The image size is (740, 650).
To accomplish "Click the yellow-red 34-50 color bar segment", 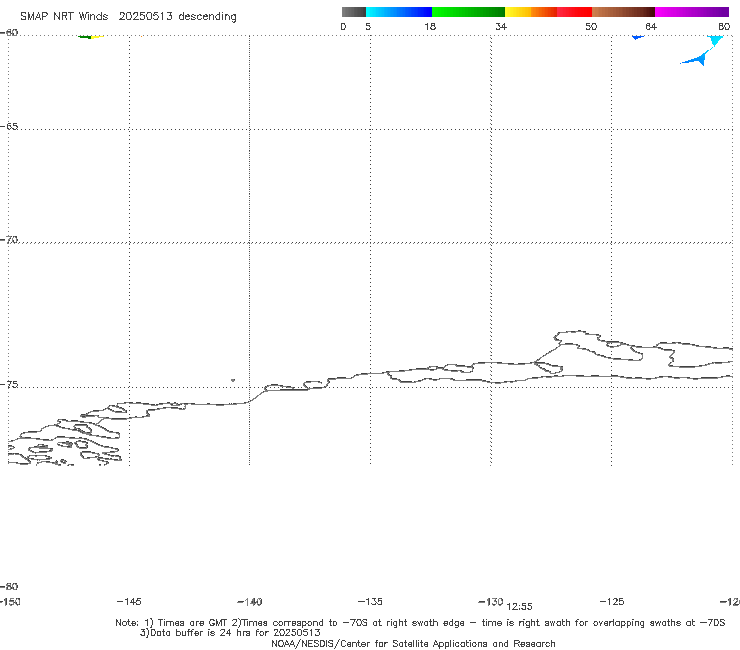I will pyautogui.click(x=548, y=12).
